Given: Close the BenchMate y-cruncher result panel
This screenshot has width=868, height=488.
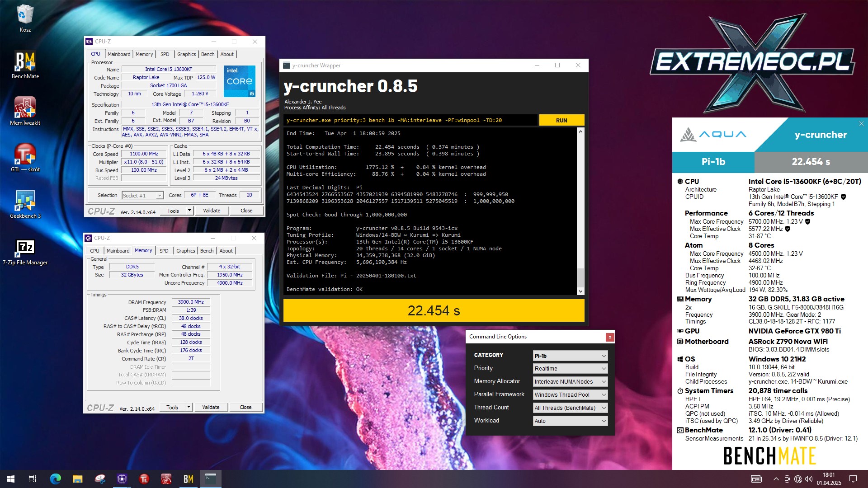Looking at the screenshot, I should pyautogui.click(x=861, y=123).
